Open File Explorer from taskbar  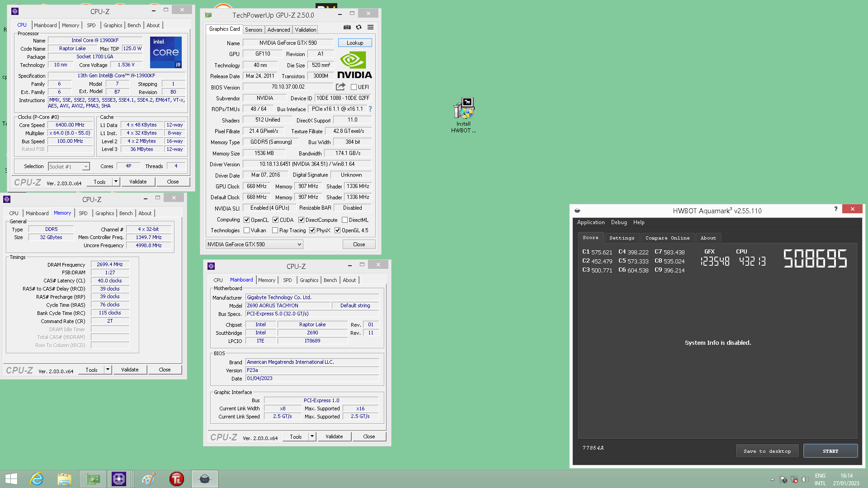coord(65,479)
